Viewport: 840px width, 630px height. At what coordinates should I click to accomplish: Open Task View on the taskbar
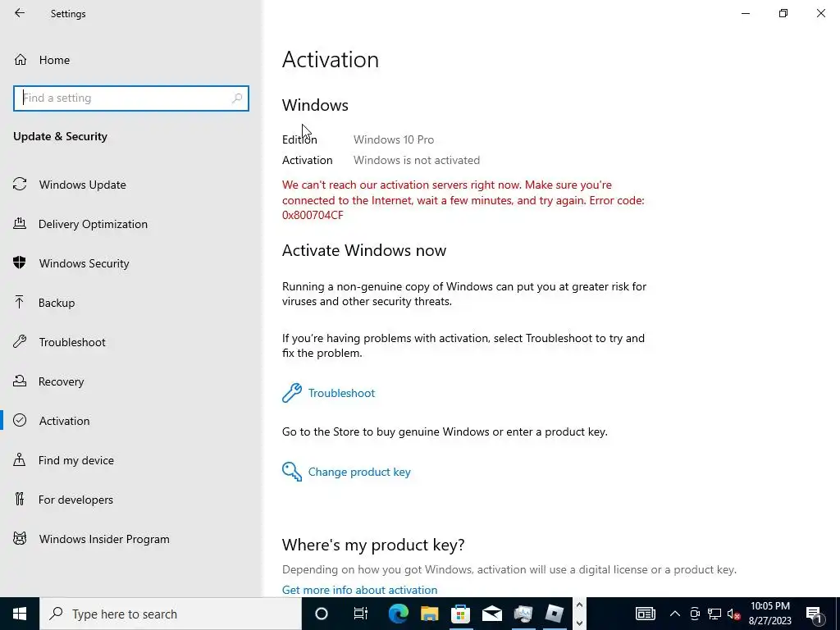(x=361, y=614)
